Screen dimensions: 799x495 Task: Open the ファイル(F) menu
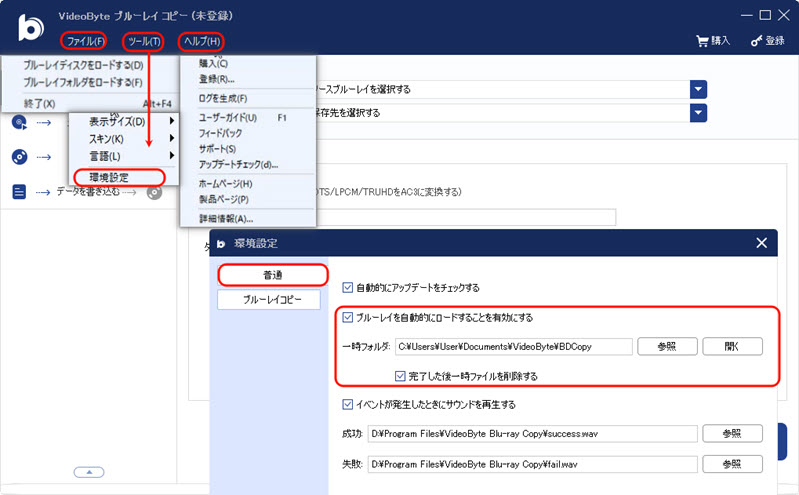[84, 41]
